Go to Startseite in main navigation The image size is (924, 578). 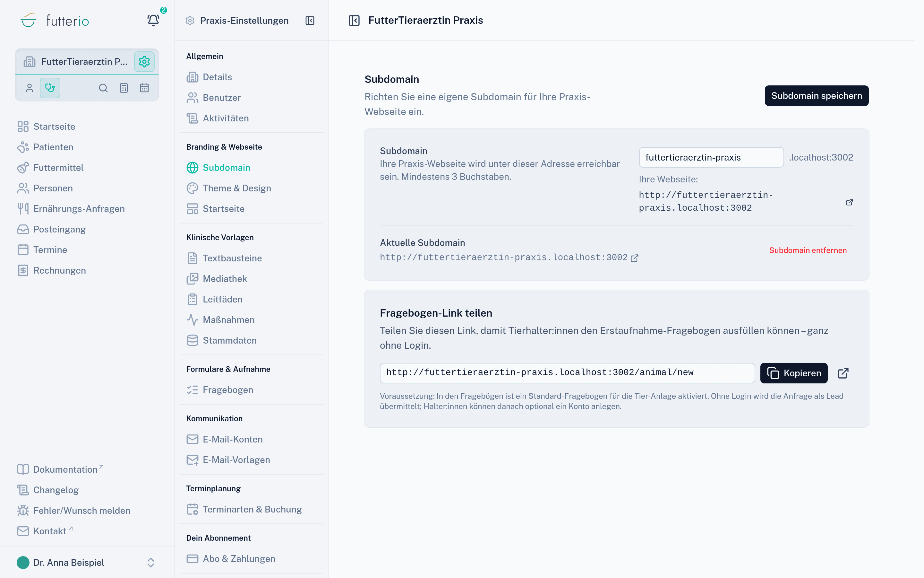click(x=46, y=127)
